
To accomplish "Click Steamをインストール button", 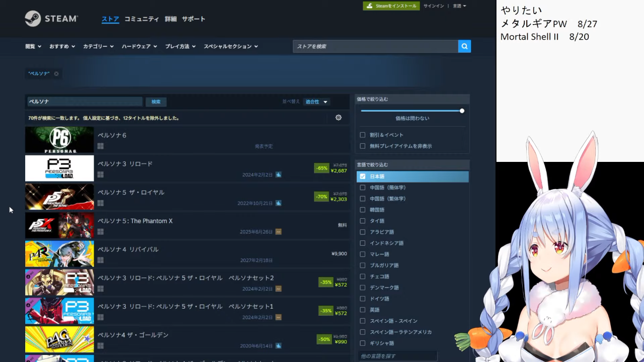I will (x=391, y=6).
